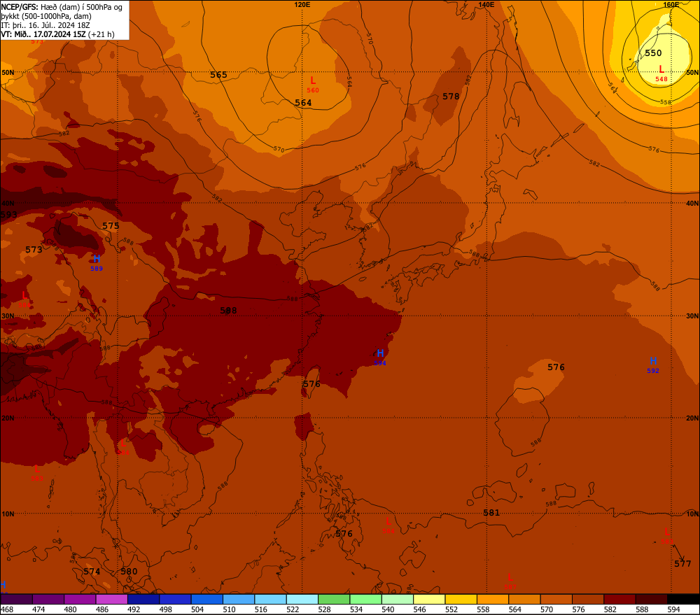Image resolution: width=700 pixels, height=615 pixels.
Task: Select legend swatch between 588 and 594
Action: pyautogui.click(x=650, y=599)
